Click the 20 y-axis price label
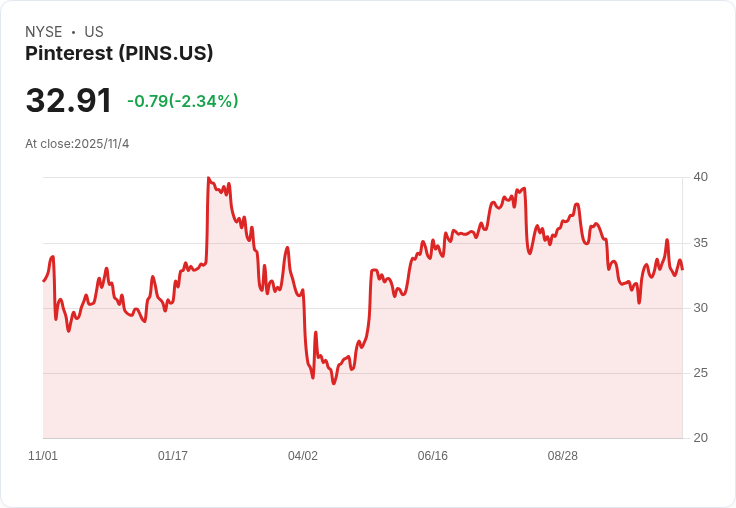Screen dimensions: 736x508 point(701,438)
